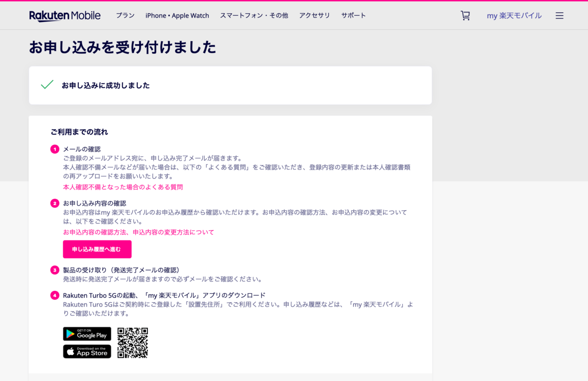This screenshot has height=381, width=588.
Task: Select プラン in the navigation bar
Action: coord(125,15)
